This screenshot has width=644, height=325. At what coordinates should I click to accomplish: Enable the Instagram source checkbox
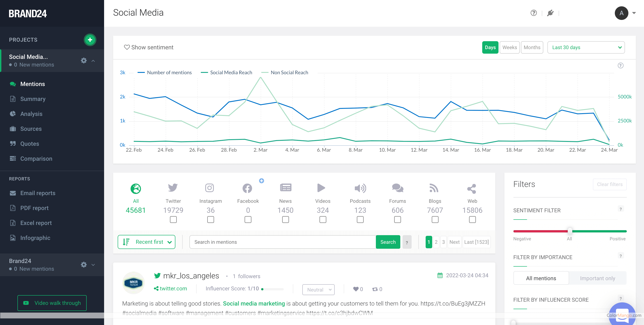(210, 220)
